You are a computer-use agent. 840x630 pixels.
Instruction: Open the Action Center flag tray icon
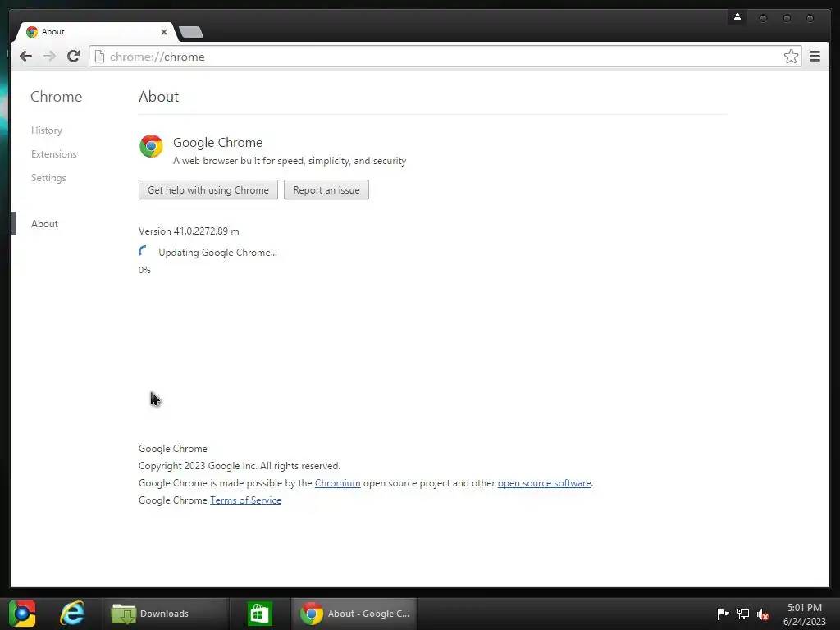(x=723, y=614)
